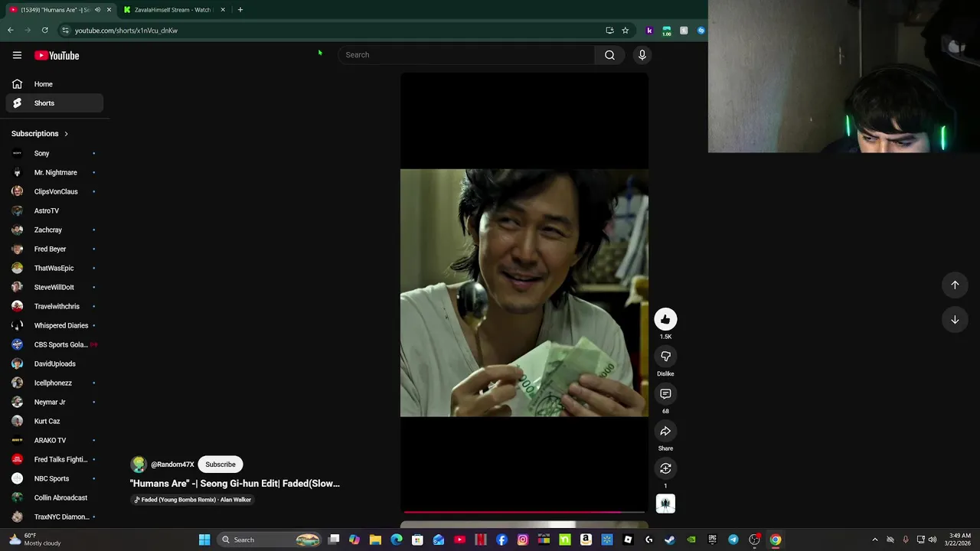
Task: Click the YouTube logo
Action: [x=57, y=55]
